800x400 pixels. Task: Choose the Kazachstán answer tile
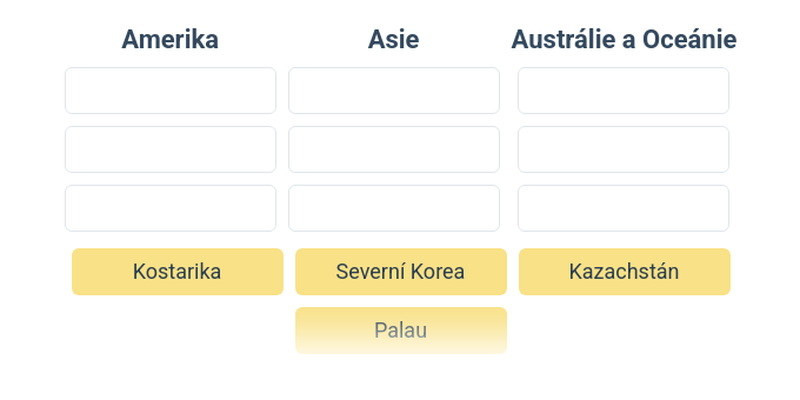tap(624, 271)
